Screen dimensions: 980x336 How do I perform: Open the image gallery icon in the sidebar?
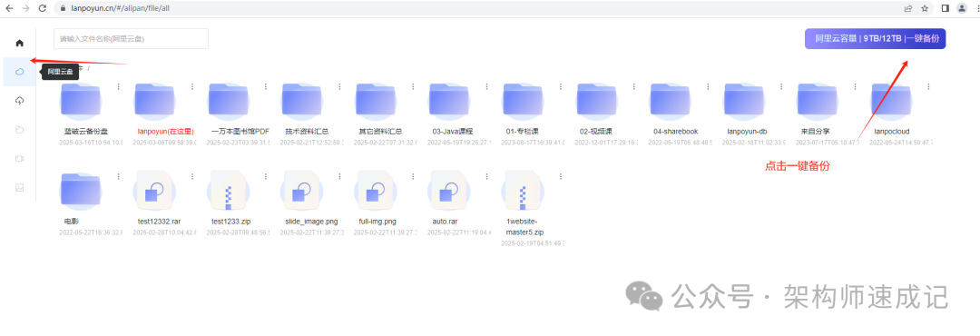(19, 188)
